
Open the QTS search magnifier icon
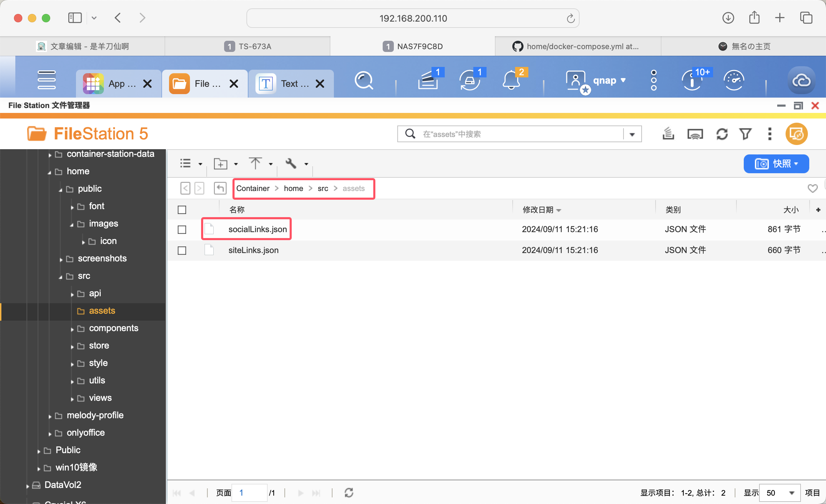(364, 81)
